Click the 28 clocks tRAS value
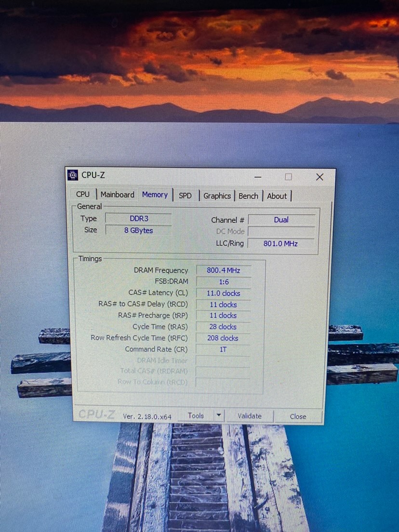This screenshot has width=399, height=532. coord(223,327)
